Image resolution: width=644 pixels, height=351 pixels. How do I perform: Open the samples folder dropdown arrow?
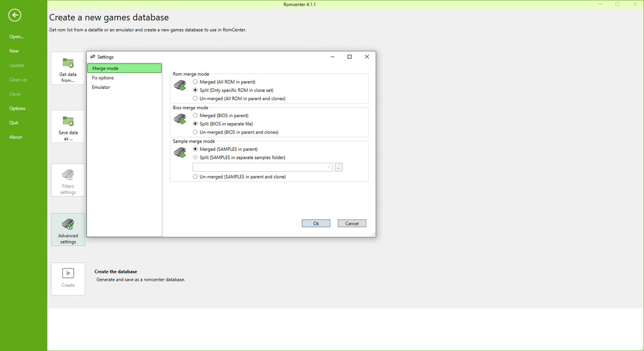[329, 167]
